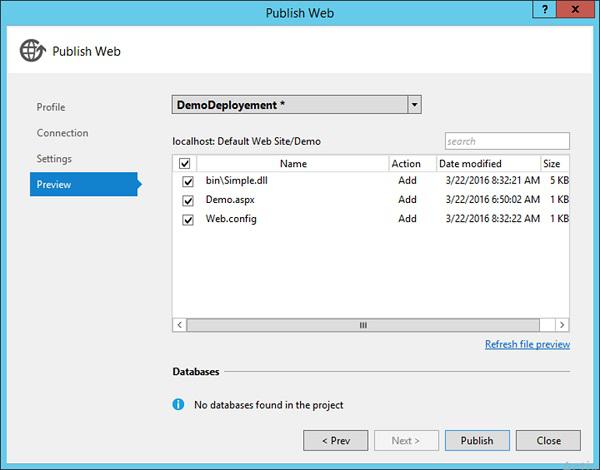Open the DemoDeployement profile dropdown arrow
The width and height of the screenshot is (600, 470).
click(414, 104)
